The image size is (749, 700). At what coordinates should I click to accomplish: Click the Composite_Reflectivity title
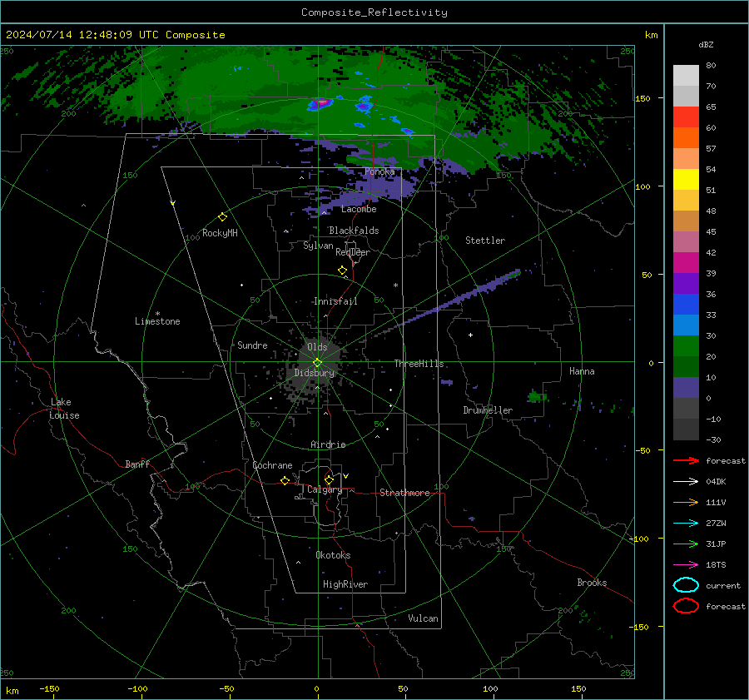click(374, 12)
